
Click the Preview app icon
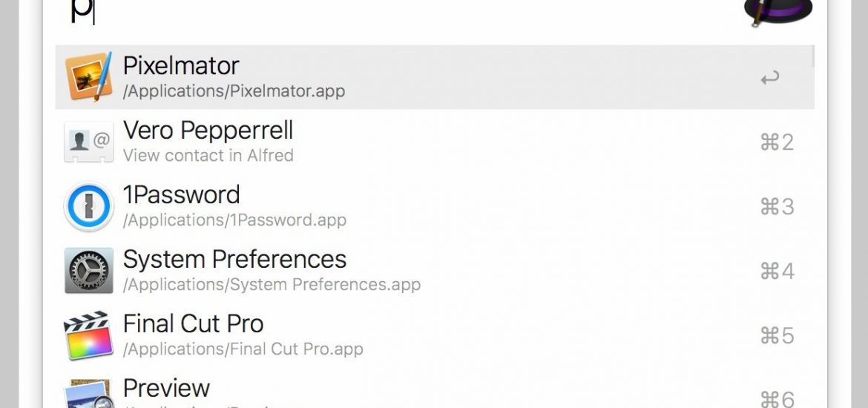tap(88, 394)
